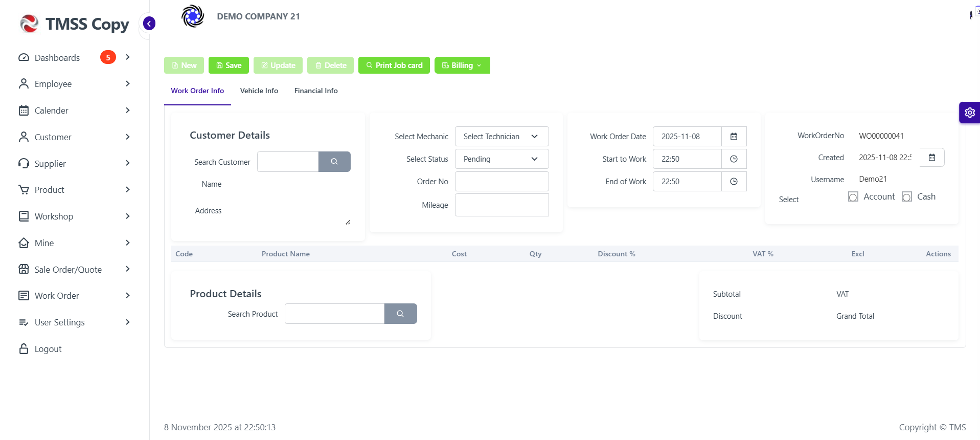Expand the User Settings chevron

(128, 322)
